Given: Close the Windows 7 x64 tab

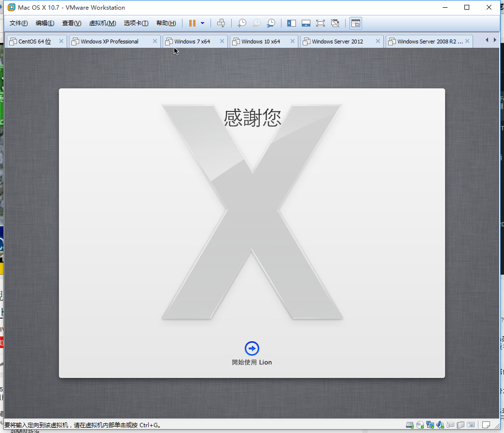Looking at the screenshot, I should click(x=222, y=41).
